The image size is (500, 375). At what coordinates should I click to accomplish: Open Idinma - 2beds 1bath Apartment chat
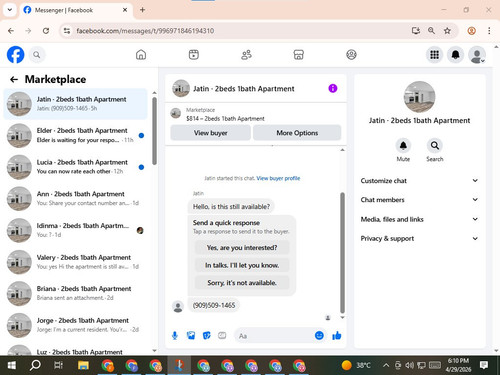tap(75, 230)
